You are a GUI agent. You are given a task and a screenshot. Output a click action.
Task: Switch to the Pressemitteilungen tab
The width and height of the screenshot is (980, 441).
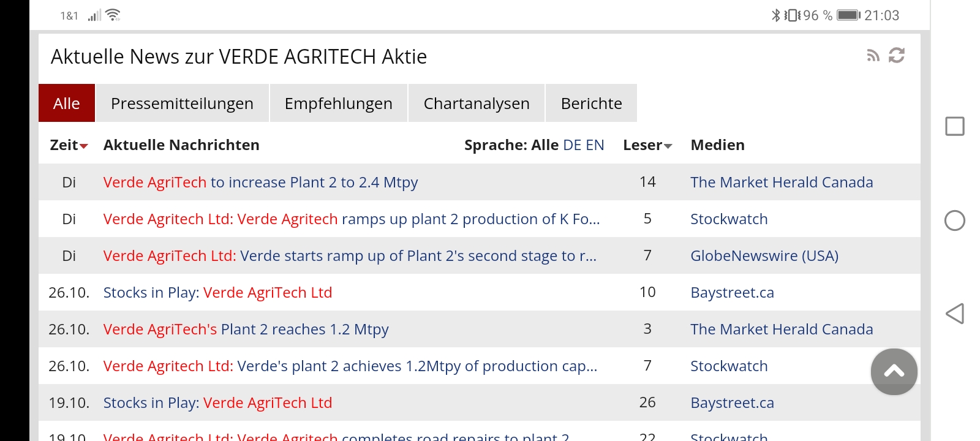pos(182,104)
